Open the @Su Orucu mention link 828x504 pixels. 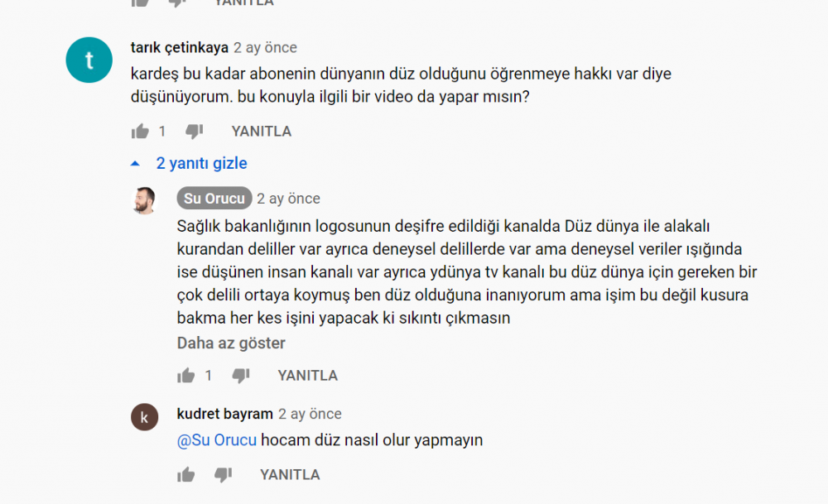216,440
